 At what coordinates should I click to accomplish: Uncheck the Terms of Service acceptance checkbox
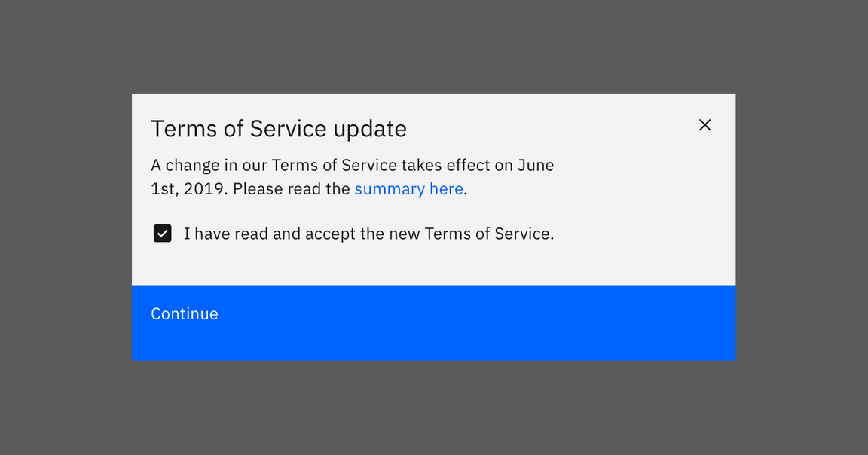click(x=162, y=234)
